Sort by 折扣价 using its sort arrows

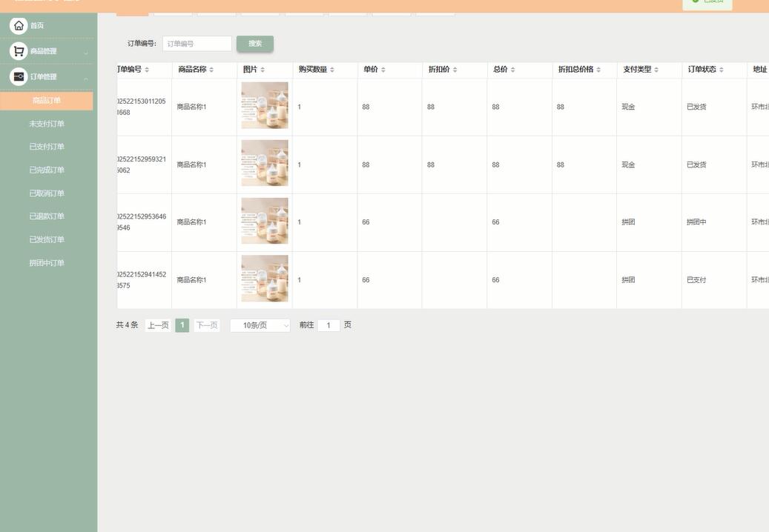(x=455, y=70)
